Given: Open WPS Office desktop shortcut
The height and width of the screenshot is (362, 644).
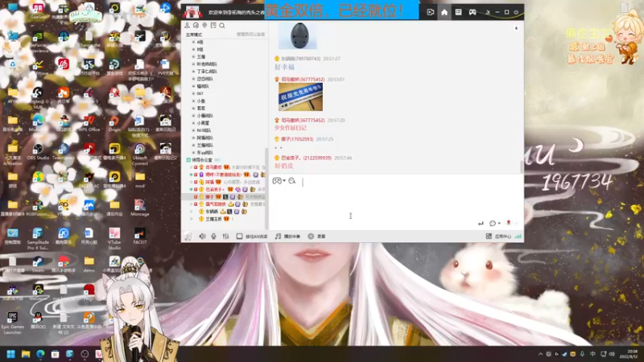Looking at the screenshot, I should (x=89, y=124).
